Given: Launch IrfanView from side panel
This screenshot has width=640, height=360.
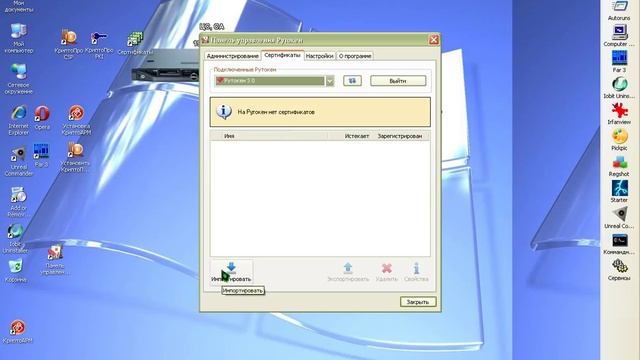Looking at the screenshot, I should coord(619,114).
